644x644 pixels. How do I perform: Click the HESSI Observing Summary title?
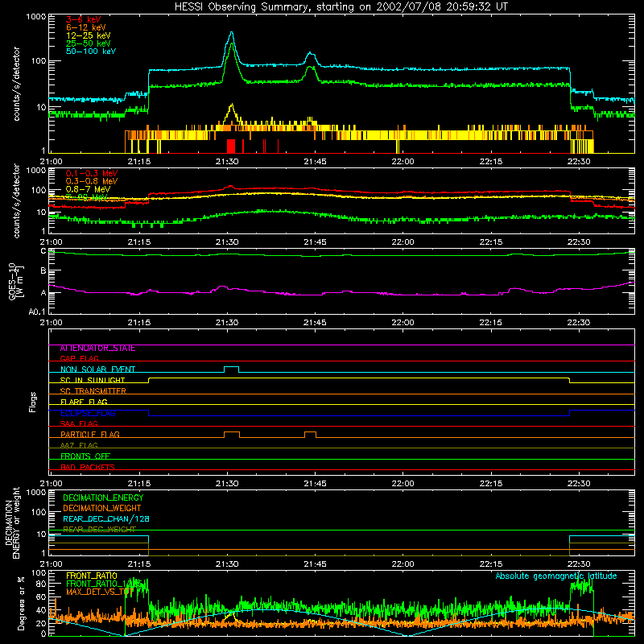pyautogui.click(x=341, y=7)
